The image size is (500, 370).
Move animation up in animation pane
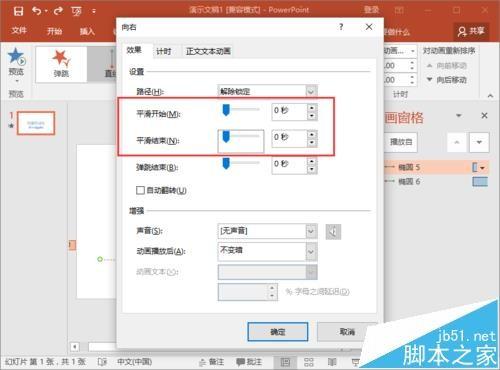coord(457,142)
